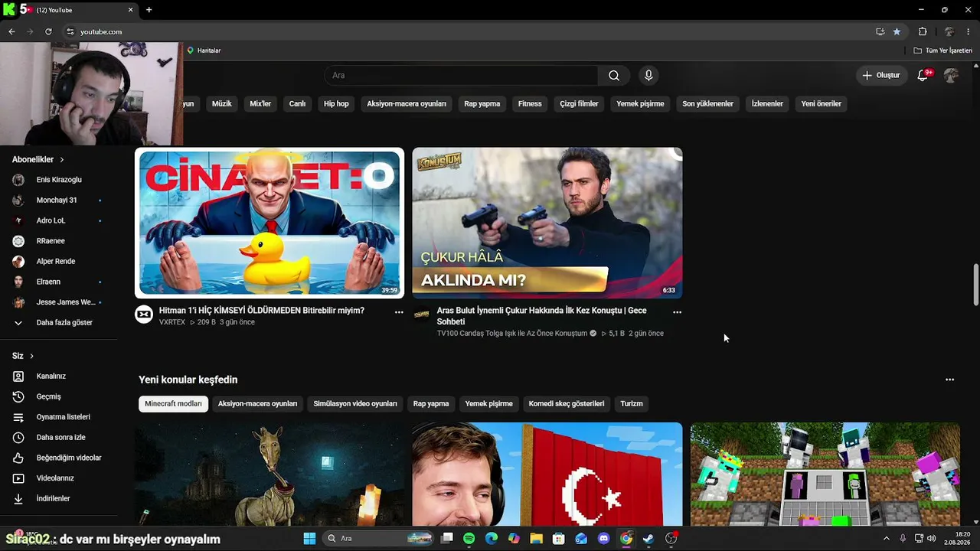Bookmark this page with the star icon
Viewport: 980px width, 551px height.
pos(897,31)
